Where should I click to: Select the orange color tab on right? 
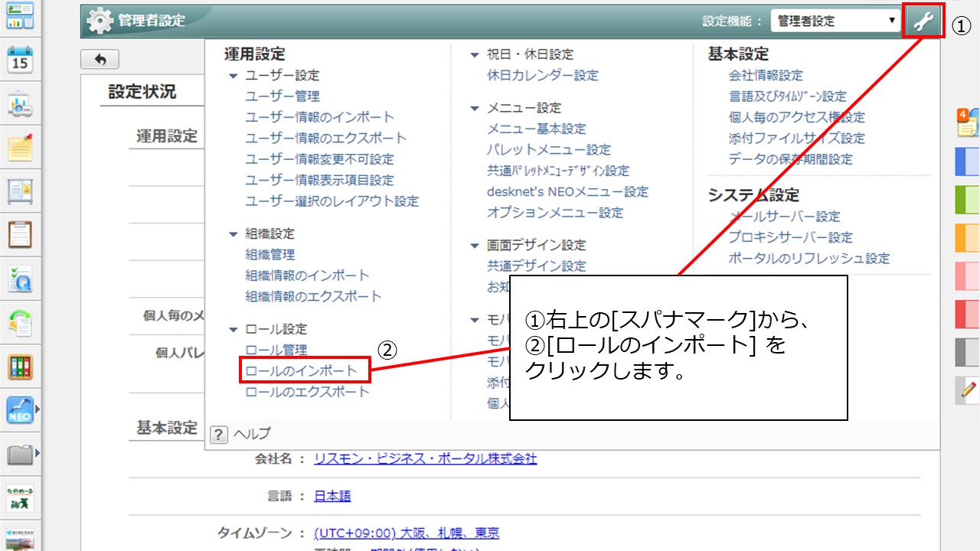(x=968, y=238)
